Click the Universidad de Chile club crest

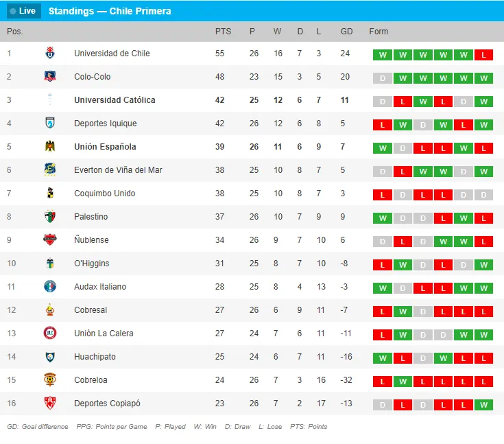coord(50,54)
